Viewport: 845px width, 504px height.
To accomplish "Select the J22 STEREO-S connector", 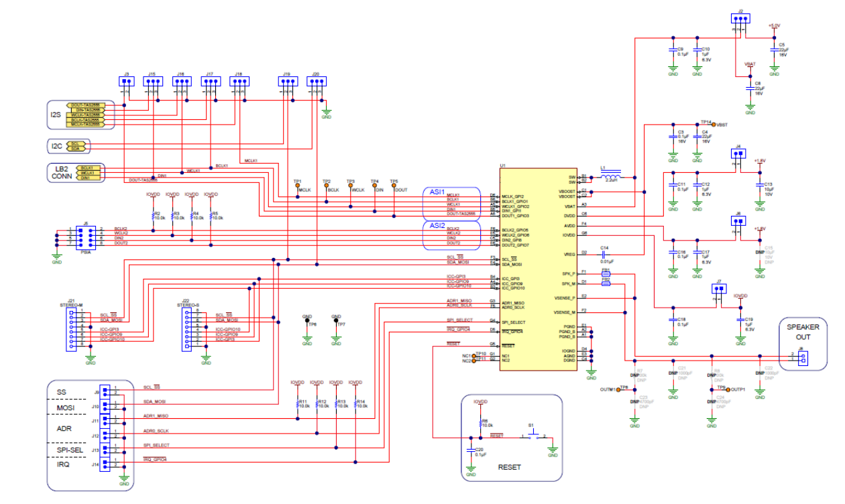I will (x=185, y=329).
